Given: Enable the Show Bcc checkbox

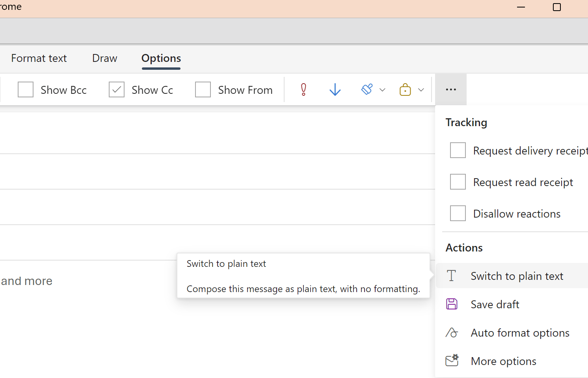Looking at the screenshot, I should coord(25,89).
